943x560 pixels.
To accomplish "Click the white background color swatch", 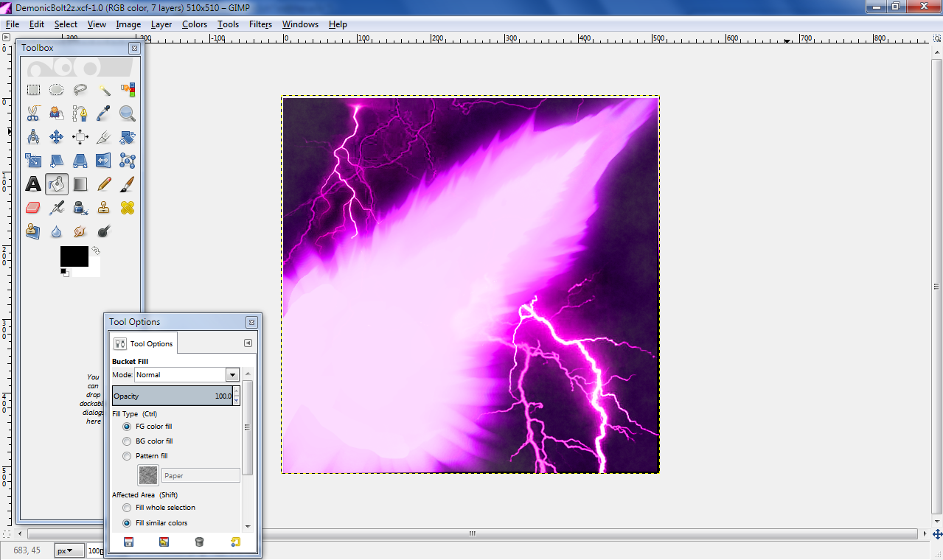I will (x=94, y=270).
